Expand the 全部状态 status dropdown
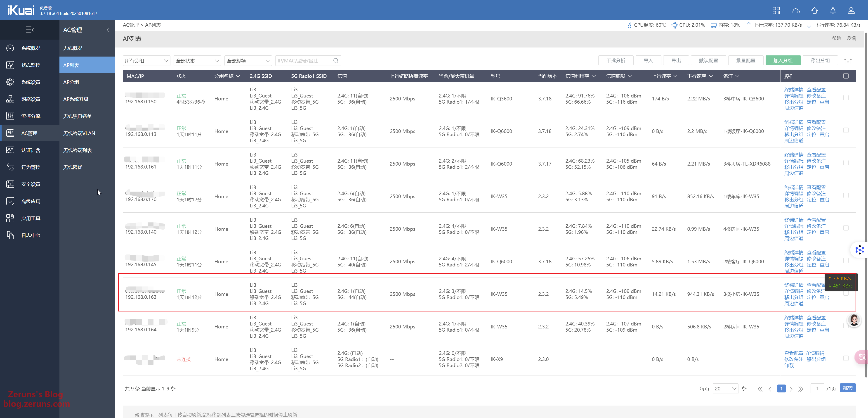 pyautogui.click(x=197, y=61)
